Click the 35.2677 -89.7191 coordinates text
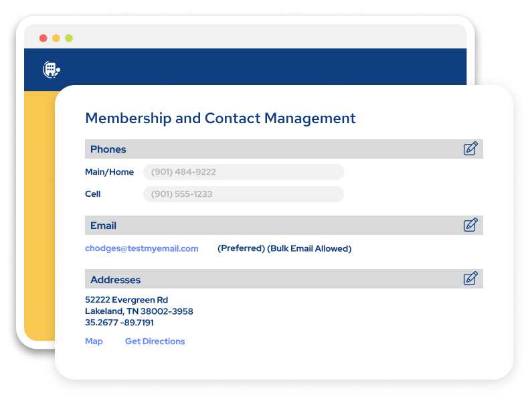Viewport: 532px width, 401px height. coord(119,323)
